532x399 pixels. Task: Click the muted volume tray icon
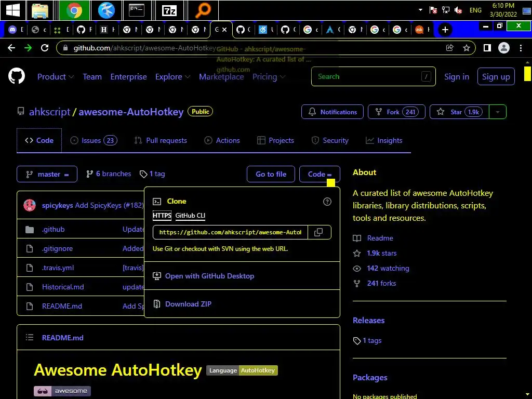click(x=458, y=10)
